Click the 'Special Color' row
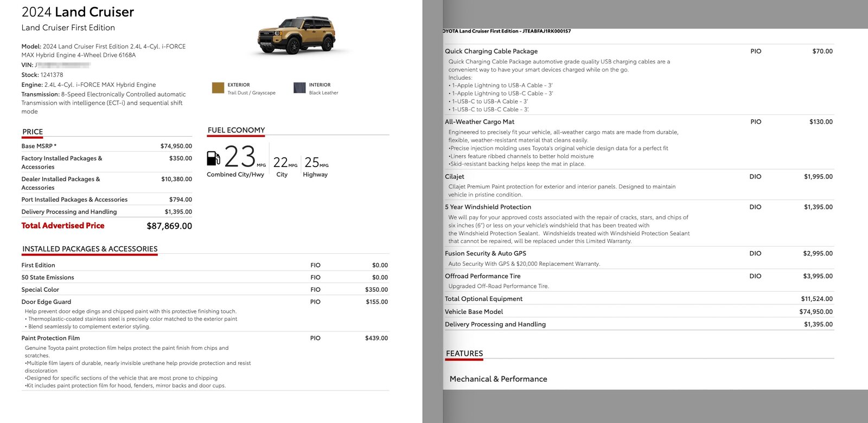The image size is (868, 423). (x=205, y=290)
